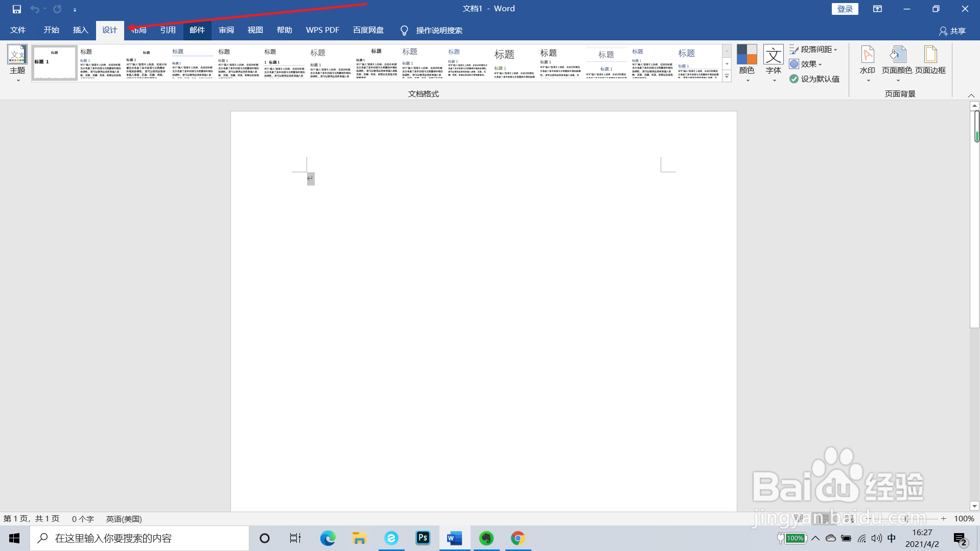Open the 颜色 colors palette
Image resolution: width=980 pixels, height=551 pixels.
(x=747, y=63)
